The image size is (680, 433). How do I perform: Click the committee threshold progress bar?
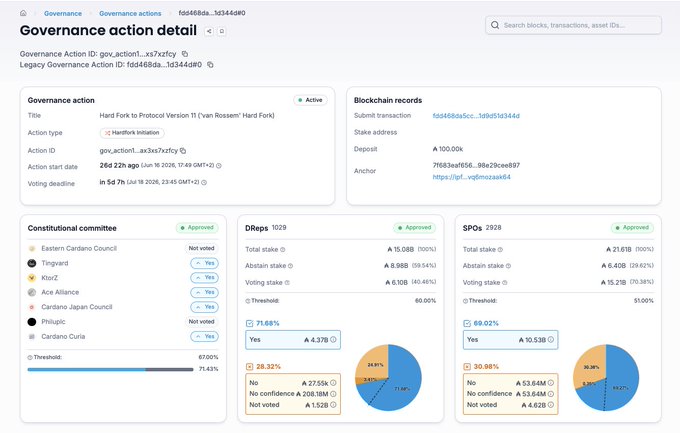[110, 370]
